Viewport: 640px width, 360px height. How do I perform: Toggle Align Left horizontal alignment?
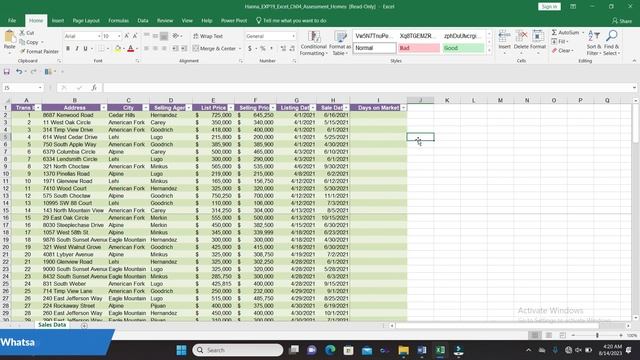146,49
